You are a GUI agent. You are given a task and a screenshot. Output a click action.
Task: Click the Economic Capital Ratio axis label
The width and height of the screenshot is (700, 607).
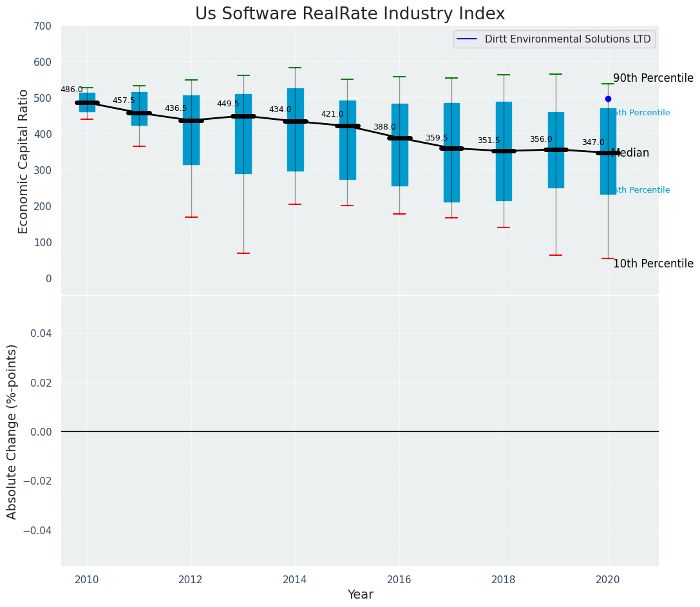click(23, 162)
